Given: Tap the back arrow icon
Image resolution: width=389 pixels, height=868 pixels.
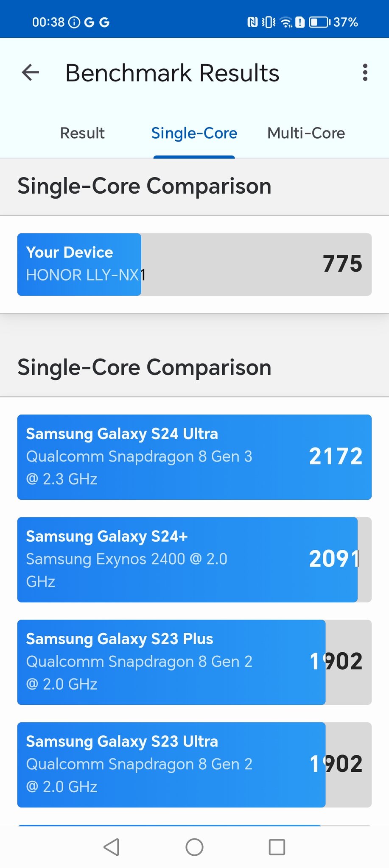Looking at the screenshot, I should (31, 72).
